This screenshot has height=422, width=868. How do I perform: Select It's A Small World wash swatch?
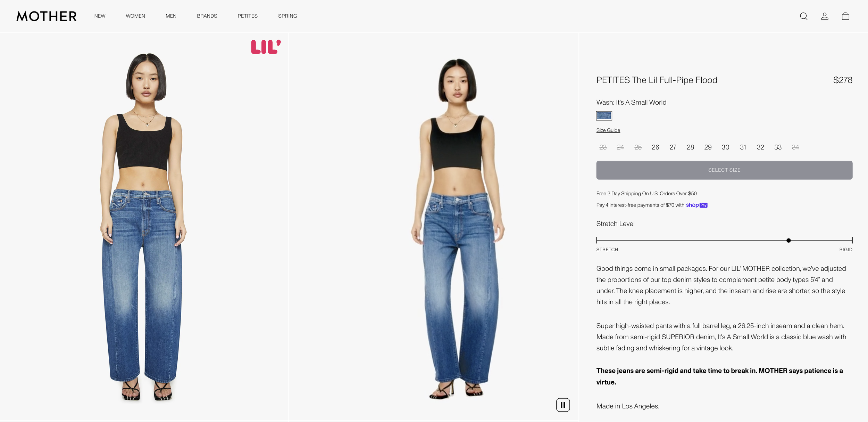point(604,116)
